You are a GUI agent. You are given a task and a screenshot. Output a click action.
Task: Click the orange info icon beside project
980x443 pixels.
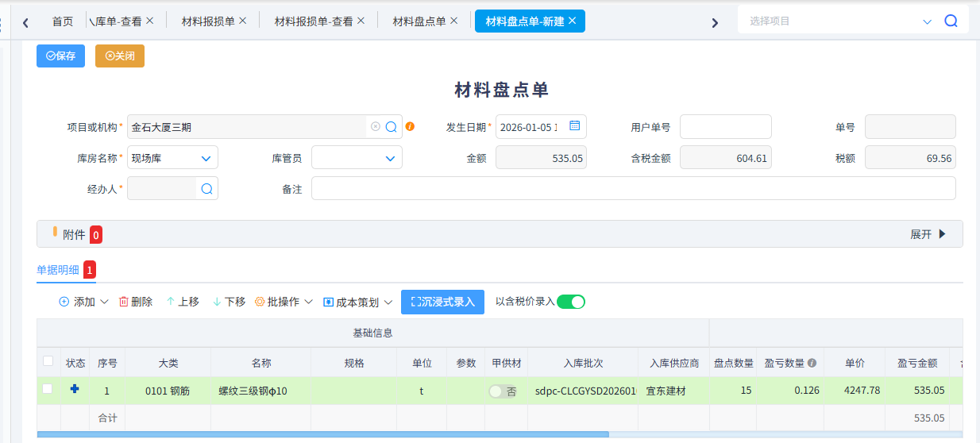pos(411,127)
